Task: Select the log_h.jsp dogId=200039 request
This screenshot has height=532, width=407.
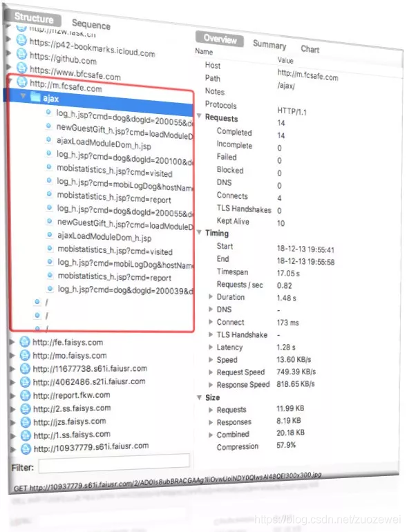Action: click(x=125, y=289)
